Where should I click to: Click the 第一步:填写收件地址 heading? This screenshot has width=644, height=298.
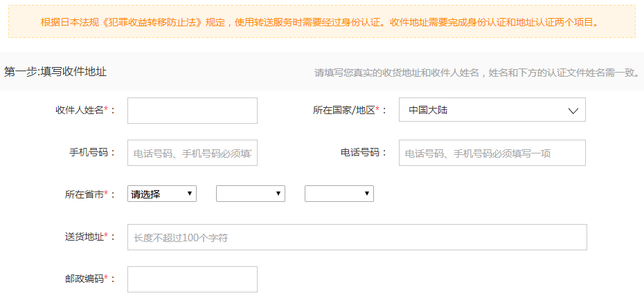56,71
